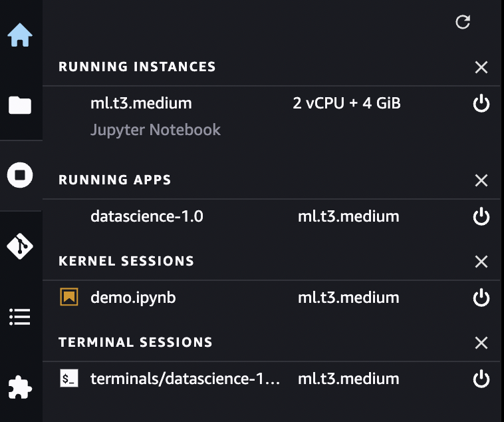Open the terminals/datascience-1... terminal entry

click(x=185, y=379)
